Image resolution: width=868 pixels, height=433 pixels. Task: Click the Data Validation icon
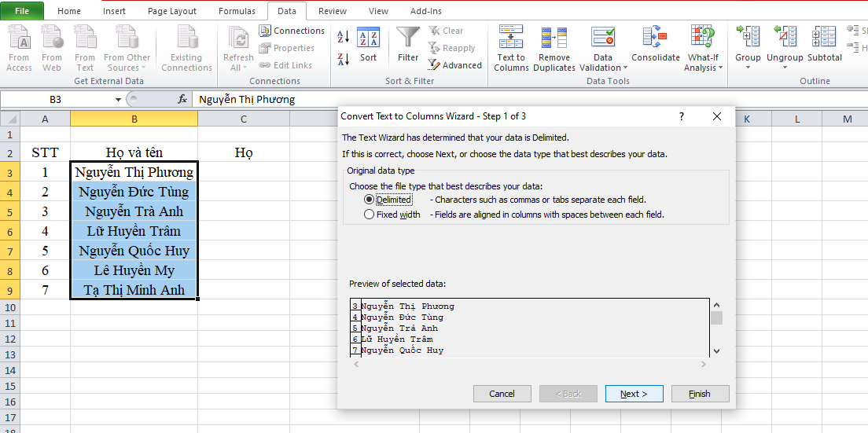click(603, 37)
